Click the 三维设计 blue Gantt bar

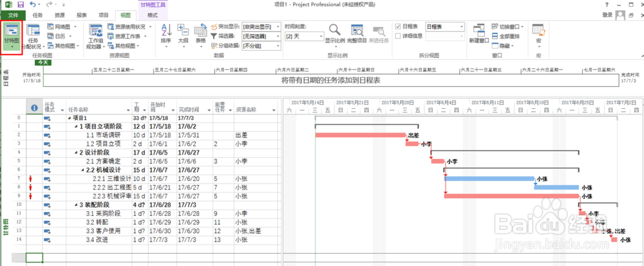489,178
